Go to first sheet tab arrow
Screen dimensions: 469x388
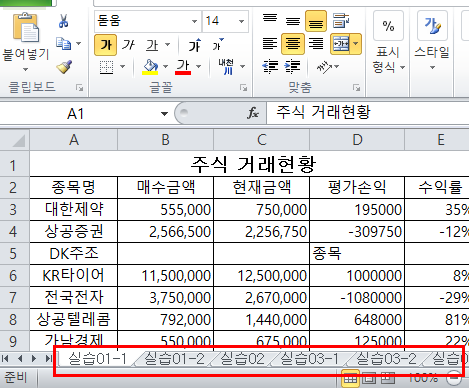coord(5,359)
